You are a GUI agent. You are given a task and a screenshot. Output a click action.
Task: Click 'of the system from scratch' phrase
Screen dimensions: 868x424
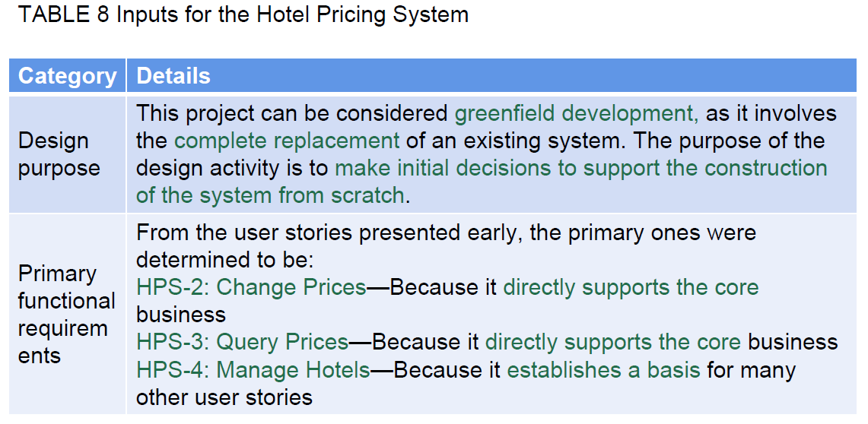tap(271, 195)
